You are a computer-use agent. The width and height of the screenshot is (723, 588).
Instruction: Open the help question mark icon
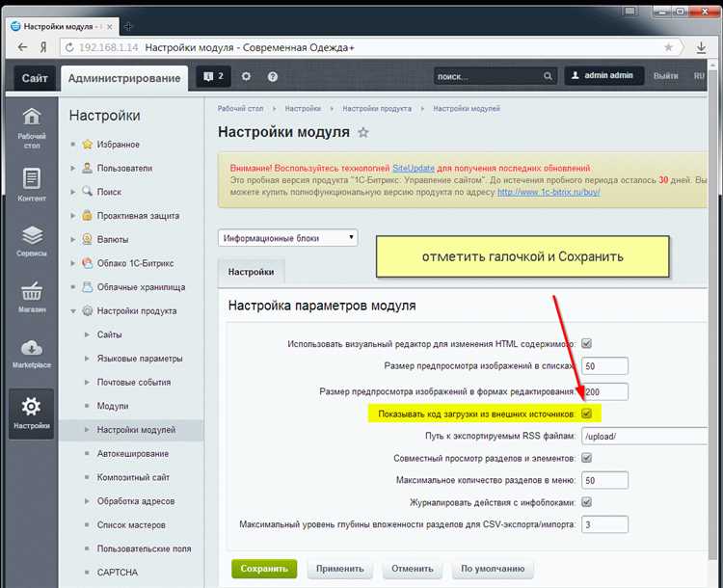point(273,76)
